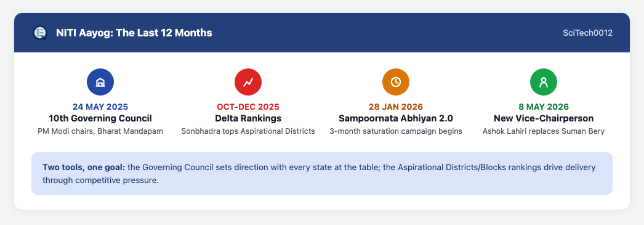Screen dimensions: 644x225
Task: Click the checklist logo icon in header
Action: click(x=40, y=33)
